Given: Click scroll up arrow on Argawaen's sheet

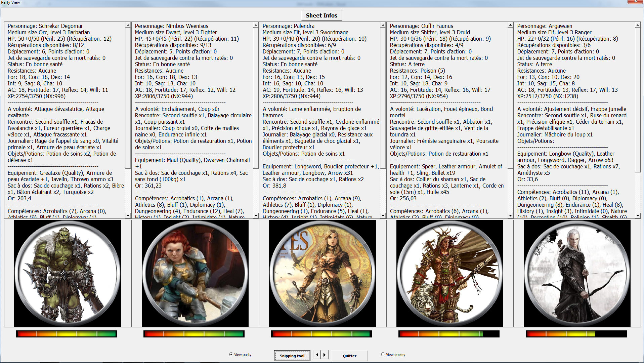Looking at the screenshot, I should [x=638, y=25].
